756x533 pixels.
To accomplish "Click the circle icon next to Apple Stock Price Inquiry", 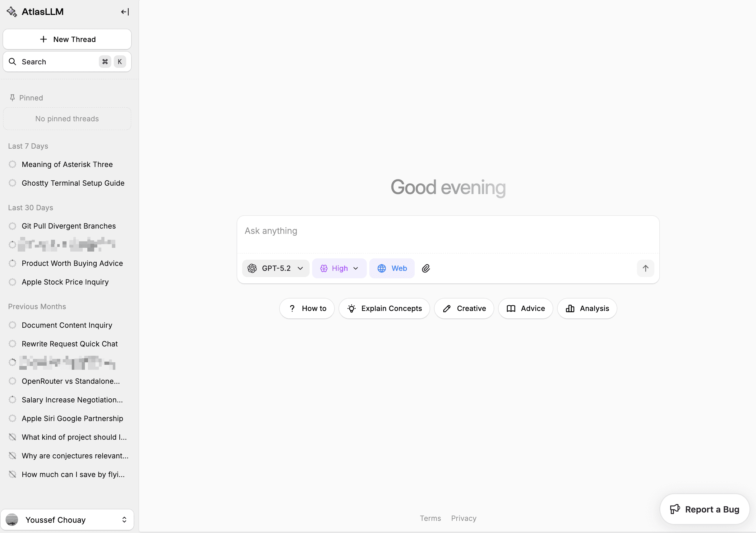I will (x=12, y=282).
